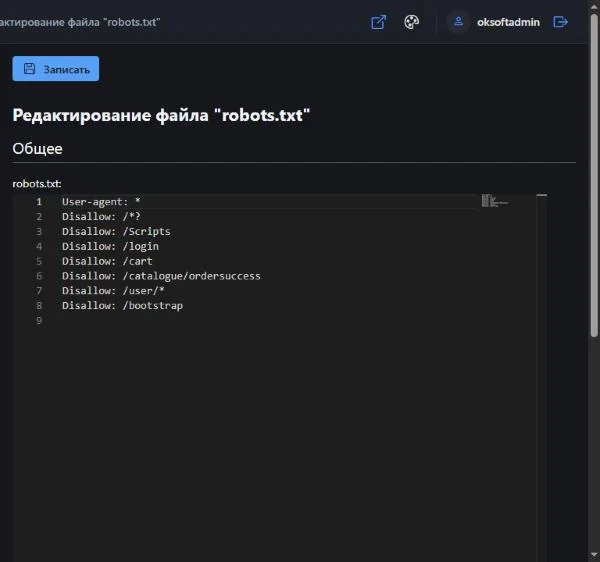This screenshot has height=562, width=600.
Task: Log out using the exit icon
Action: [560, 22]
